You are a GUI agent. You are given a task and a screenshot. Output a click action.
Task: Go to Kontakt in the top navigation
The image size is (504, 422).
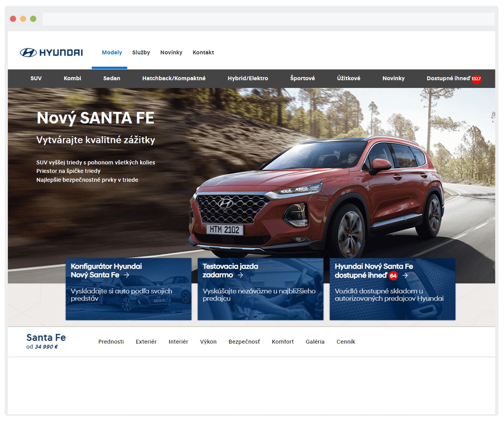pyautogui.click(x=203, y=52)
